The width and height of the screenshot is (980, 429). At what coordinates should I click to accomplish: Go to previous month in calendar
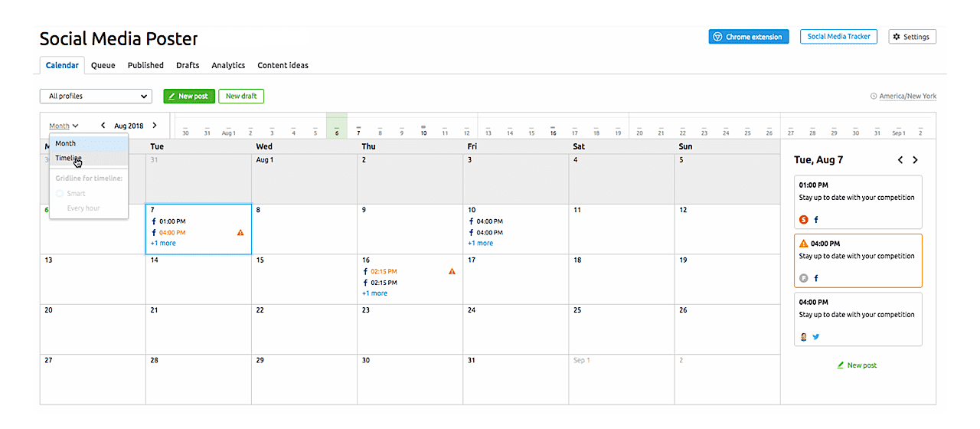[103, 126]
